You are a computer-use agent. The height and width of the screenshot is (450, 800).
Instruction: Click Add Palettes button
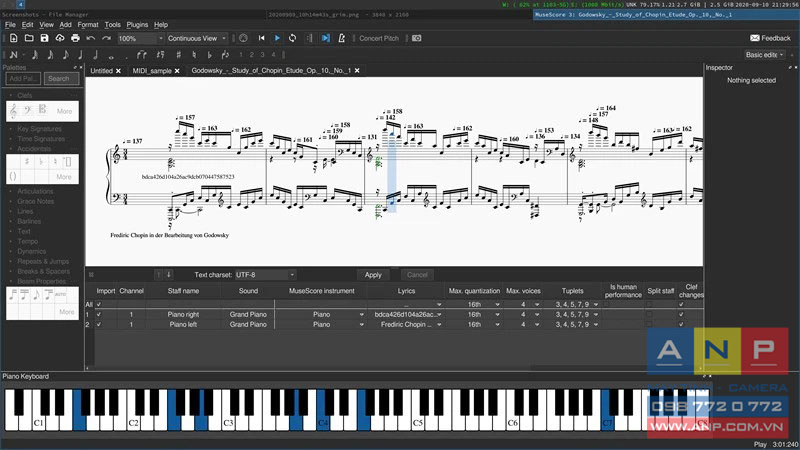[23, 79]
